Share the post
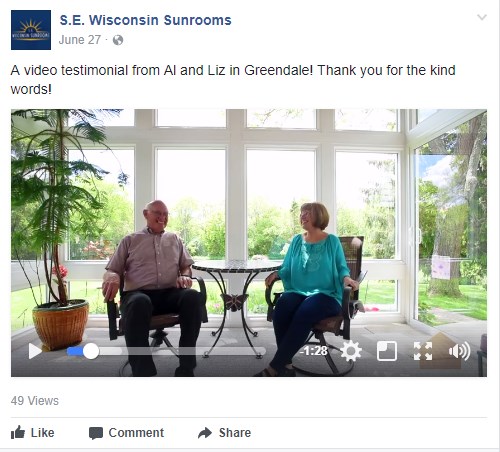500x452 pixels. (x=224, y=433)
